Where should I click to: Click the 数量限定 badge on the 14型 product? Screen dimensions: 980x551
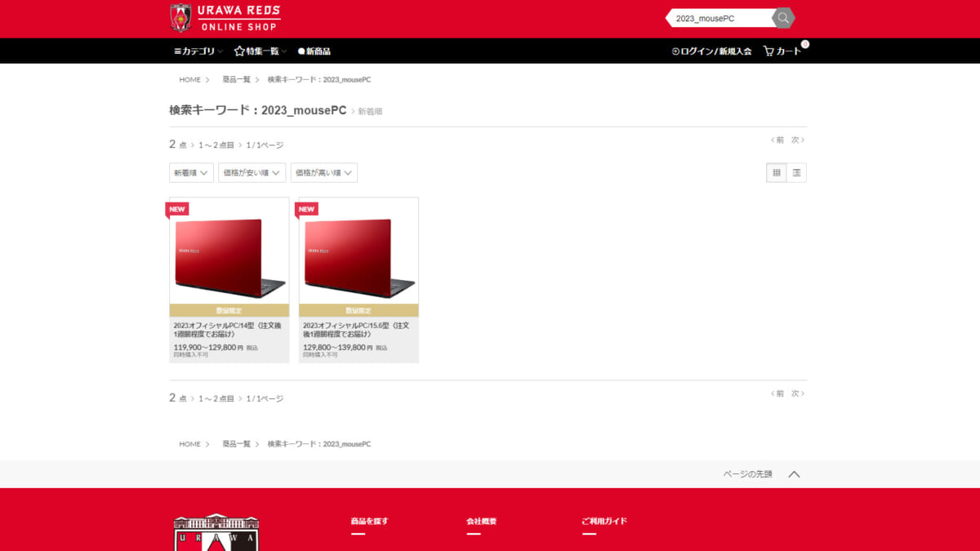pos(229,310)
